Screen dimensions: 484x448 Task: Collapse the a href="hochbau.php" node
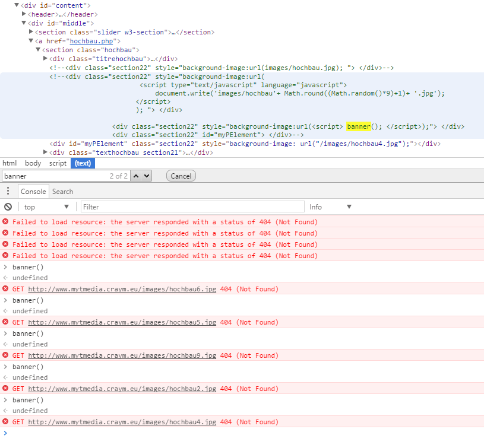(x=31, y=41)
